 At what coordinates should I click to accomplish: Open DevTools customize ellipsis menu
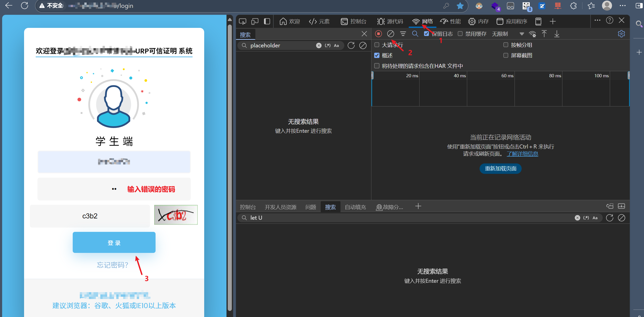[x=597, y=20]
